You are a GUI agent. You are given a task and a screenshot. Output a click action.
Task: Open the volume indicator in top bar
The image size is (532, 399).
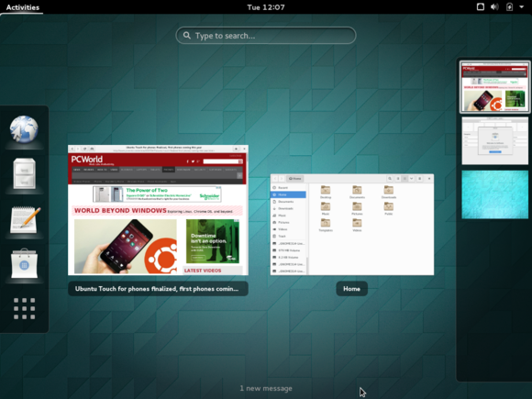[494, 6]
